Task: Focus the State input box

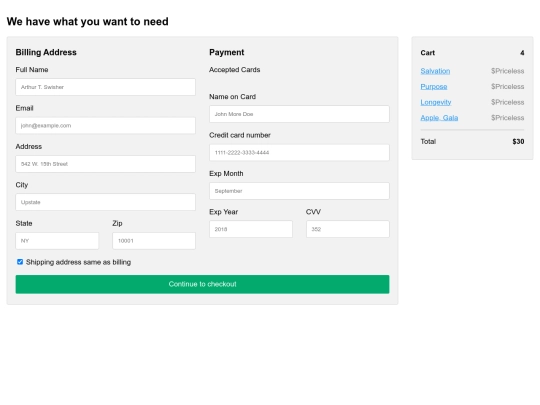Action: click(x=57, y=241)
